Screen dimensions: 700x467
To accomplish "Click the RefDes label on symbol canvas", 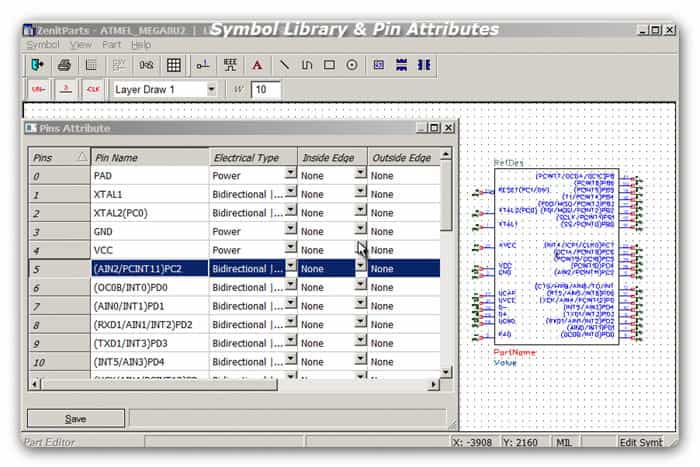I will tap(508, 163).
